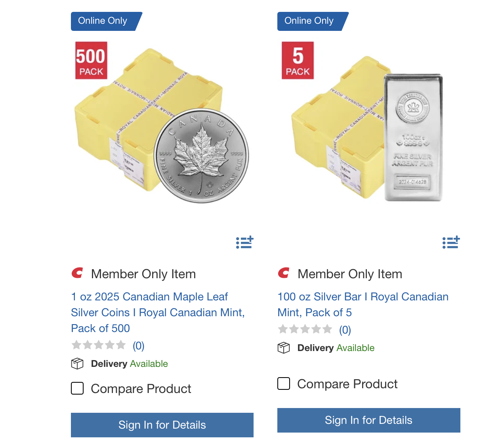This screenshot has width=500, height=448.
Task: Sign in for Silver Bar pack details
Action: tap(368, 420)
